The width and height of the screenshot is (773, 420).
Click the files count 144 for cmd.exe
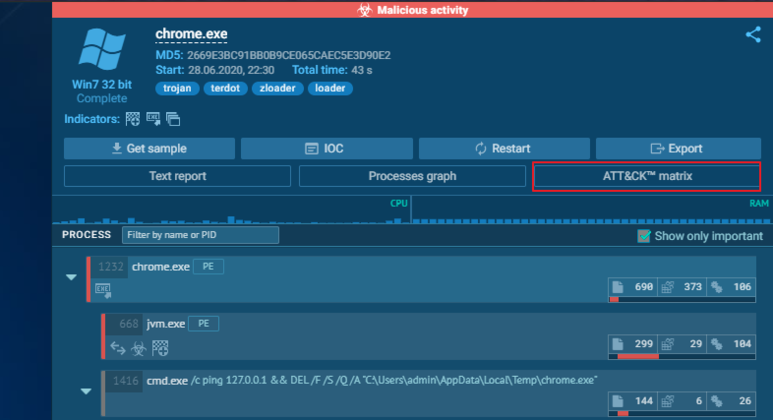633,401
